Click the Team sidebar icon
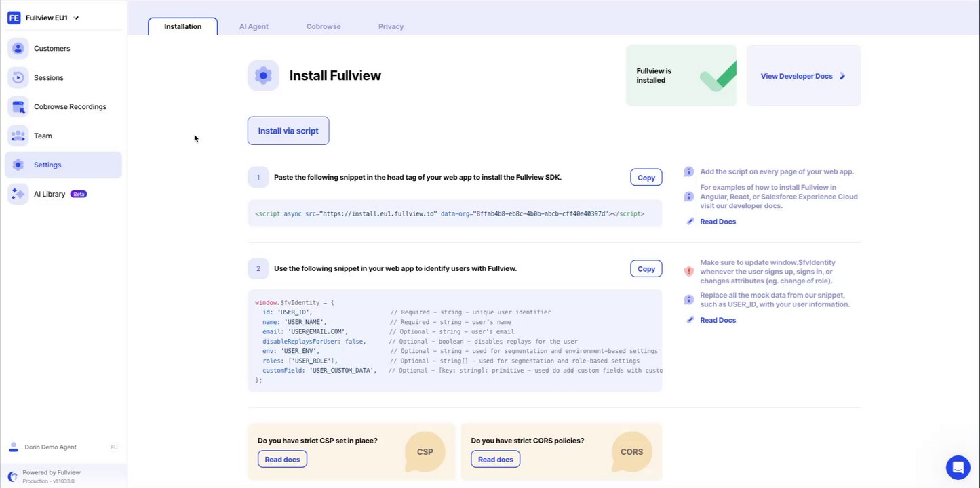980x488 pixels. (x=18, y=136)
